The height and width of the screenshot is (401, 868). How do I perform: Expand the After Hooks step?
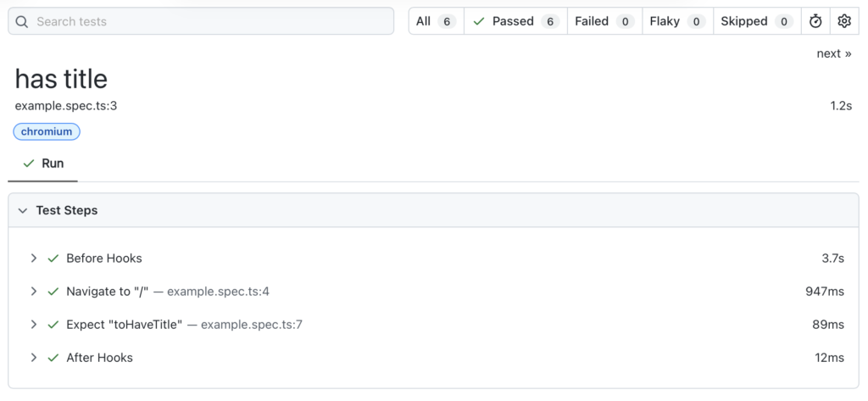(x=34, y=358)
